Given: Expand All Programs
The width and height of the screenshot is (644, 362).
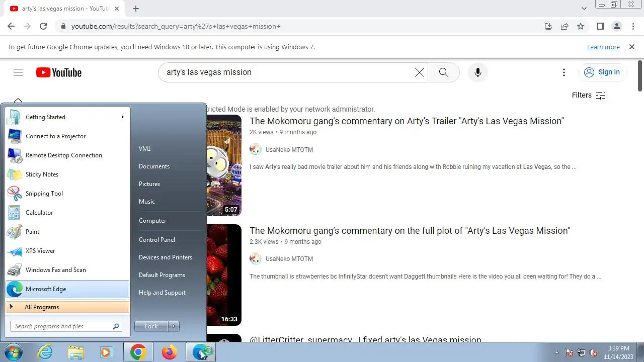Looking at the screenshot, I should (67, 307).
